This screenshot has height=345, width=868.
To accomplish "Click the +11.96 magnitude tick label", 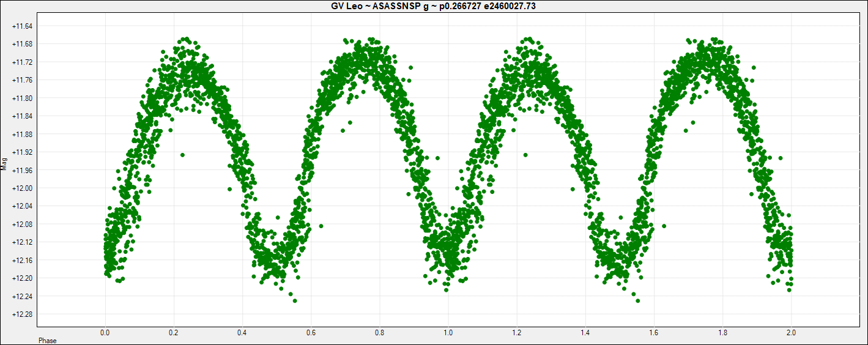I will point(23,170).
